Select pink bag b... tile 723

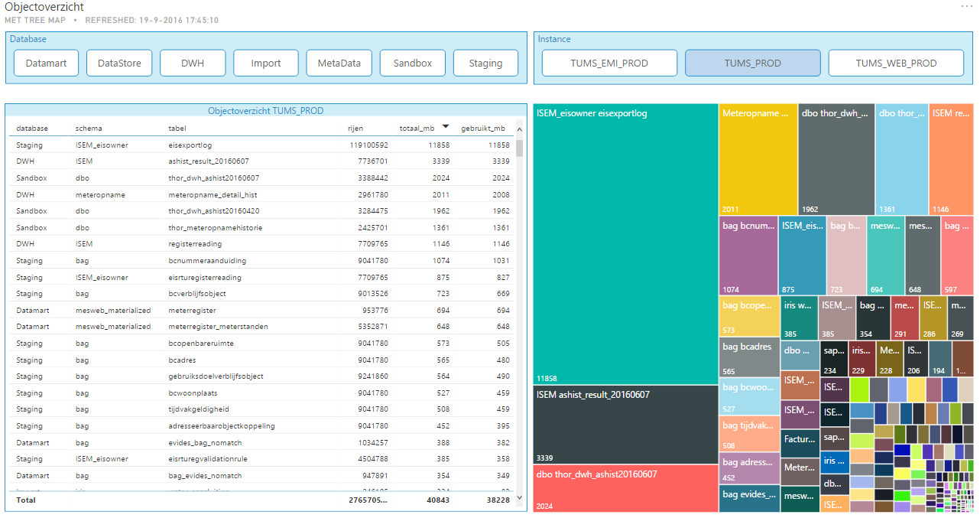(846, 256)
